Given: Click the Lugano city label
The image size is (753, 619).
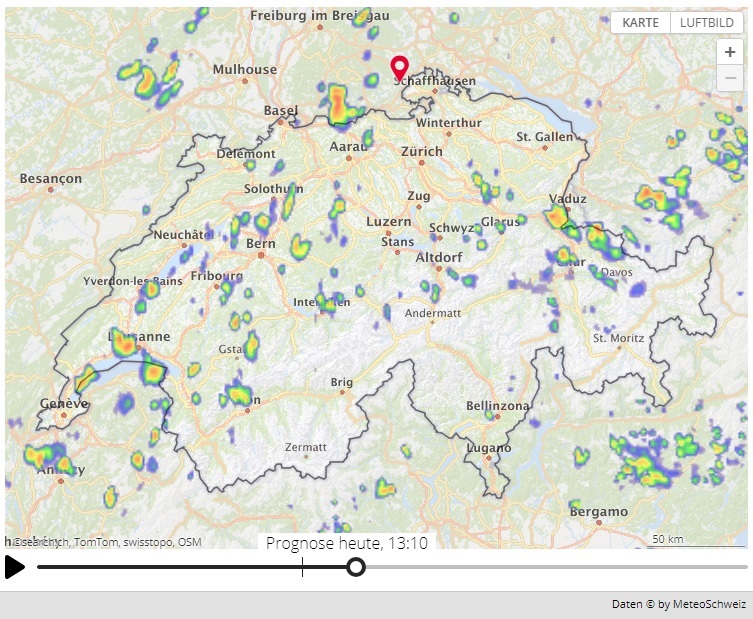Looking at the screenshot, I should click(x=489, y=448).
